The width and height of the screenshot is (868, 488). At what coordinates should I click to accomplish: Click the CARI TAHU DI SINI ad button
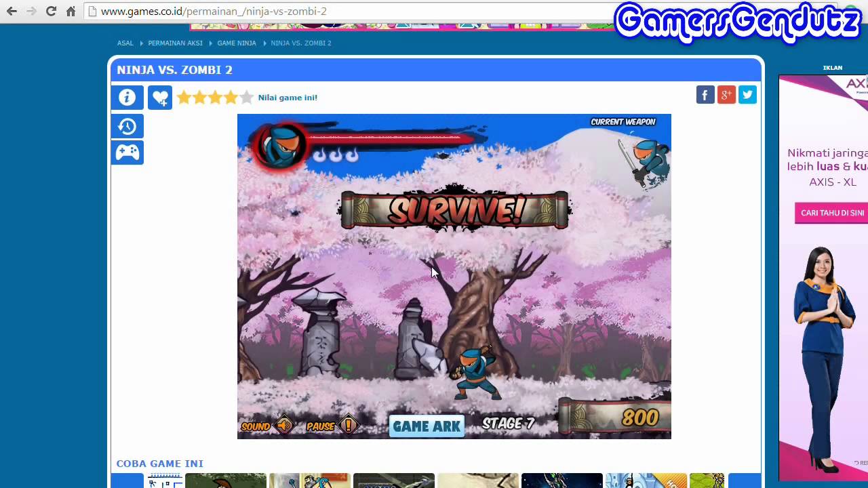(833, 213)
